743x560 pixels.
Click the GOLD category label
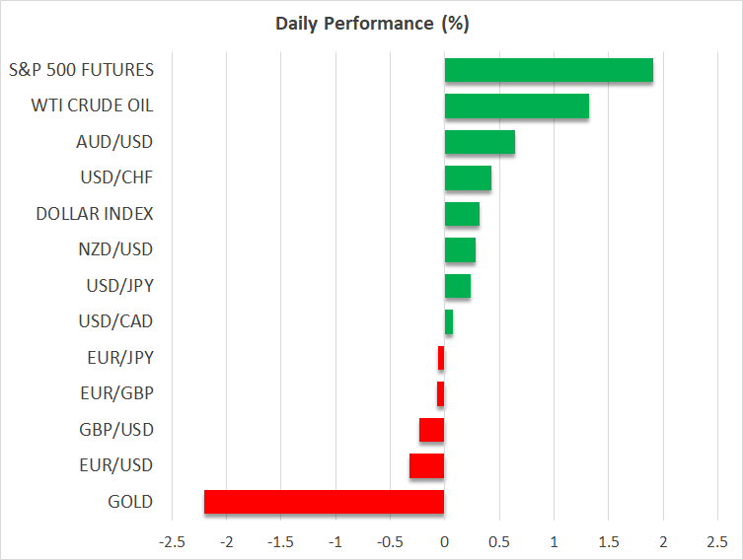(130, 502)
